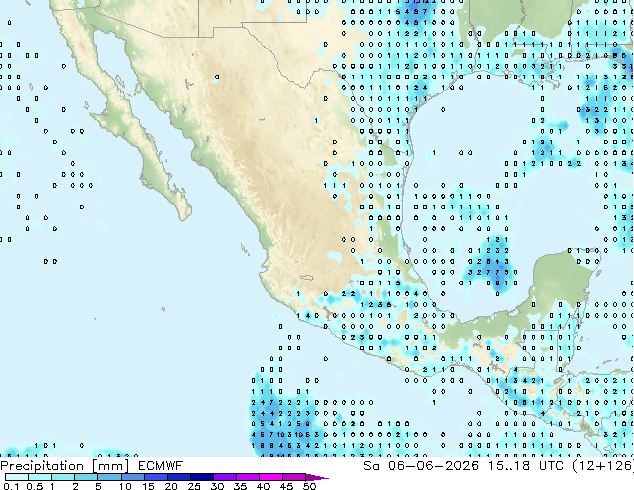Select the 10 to 15 mm legend swatch
Viewport: 634px width, 490px height.
tap(132, 477)
